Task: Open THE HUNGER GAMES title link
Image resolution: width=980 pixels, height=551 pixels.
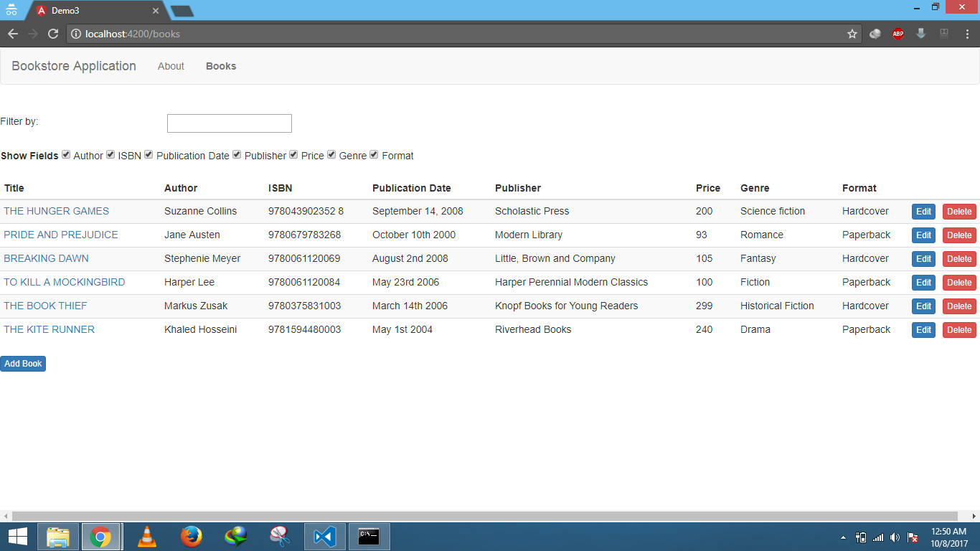Action: click(x=57, y=211)
